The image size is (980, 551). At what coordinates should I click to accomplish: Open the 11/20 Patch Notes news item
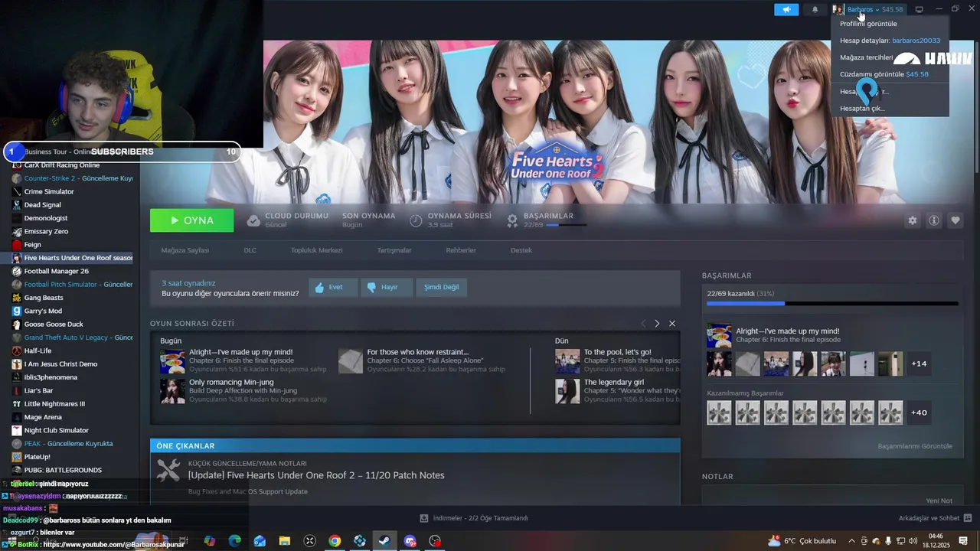[316, 475]
